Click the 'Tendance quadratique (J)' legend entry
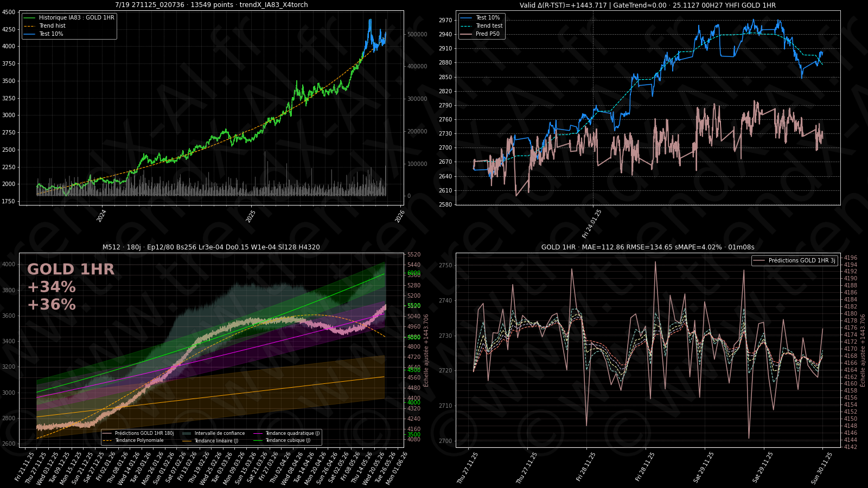This screenshot has height=488, width=868. click(x=292, y=433)
